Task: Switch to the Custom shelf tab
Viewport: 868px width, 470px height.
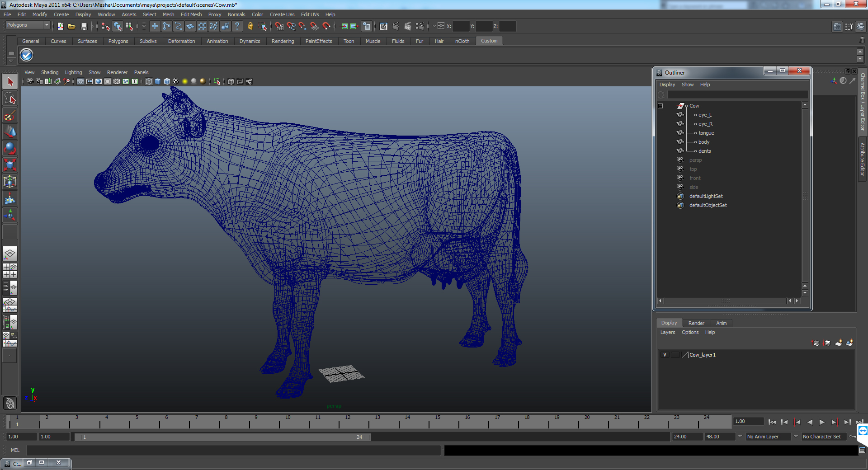Action: (x=489, y=41)
